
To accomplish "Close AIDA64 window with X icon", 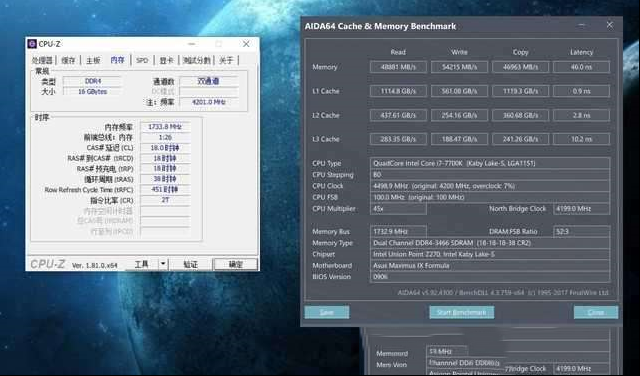I will [x=609, y=25].
